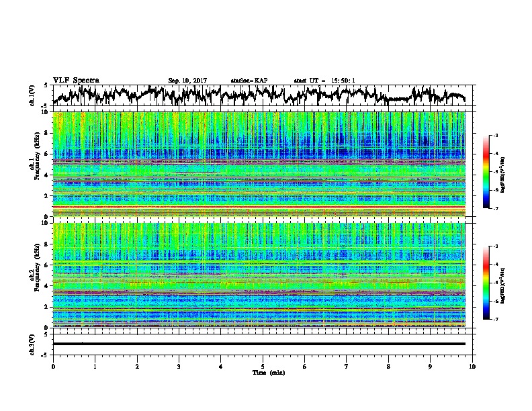Screen dimensions: 532x411
Task: Click the lower ch.2 color scale bar
Action: coord(486,283)
